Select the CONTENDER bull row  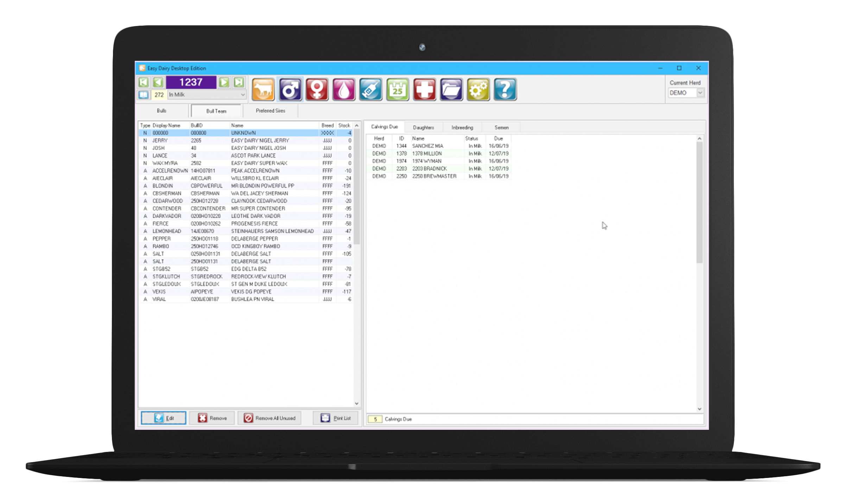click(x=246, y=209)
